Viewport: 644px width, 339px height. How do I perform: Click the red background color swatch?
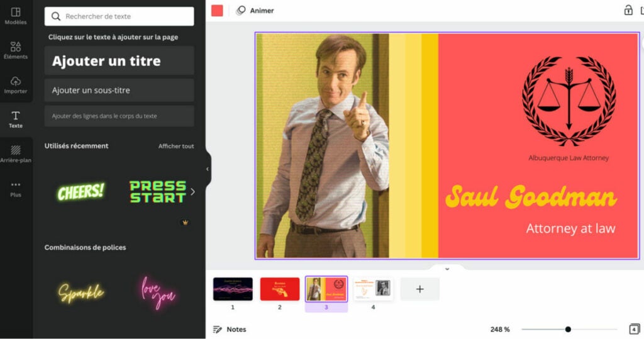[217, 11]
